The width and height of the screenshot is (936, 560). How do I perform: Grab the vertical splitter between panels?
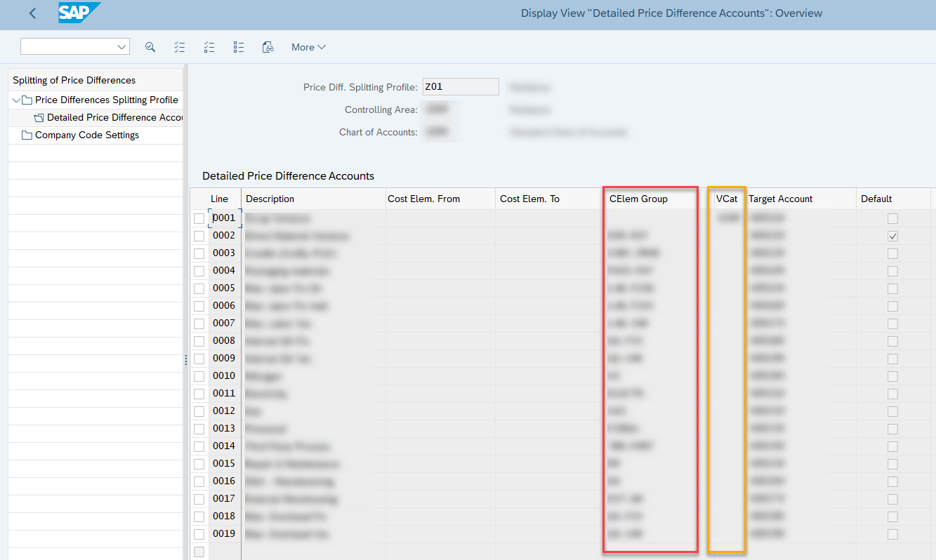(x=186, y=359)
